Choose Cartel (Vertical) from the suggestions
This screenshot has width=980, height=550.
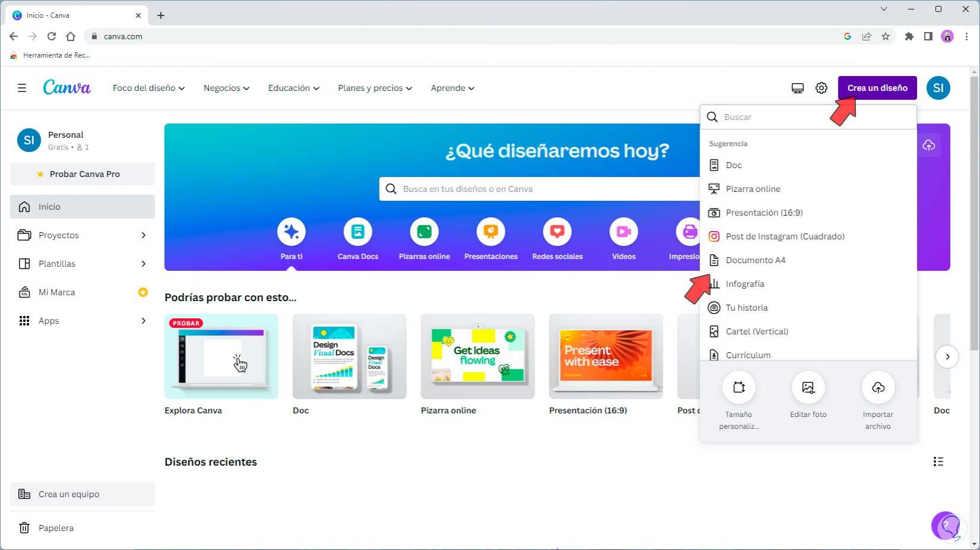click(x=808, y=331)
